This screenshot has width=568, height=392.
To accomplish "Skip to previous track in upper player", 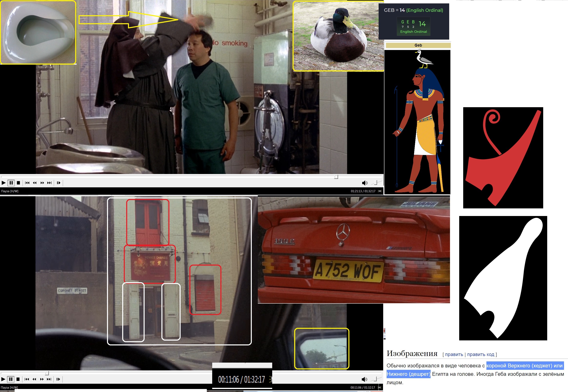I will (x=27, y=183).
